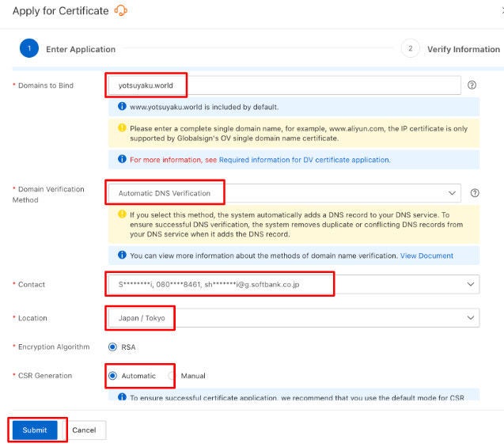This screenshot has width=504, height=447.
Task: Click the step 2 circle indicator
Action: click(410, 49)
